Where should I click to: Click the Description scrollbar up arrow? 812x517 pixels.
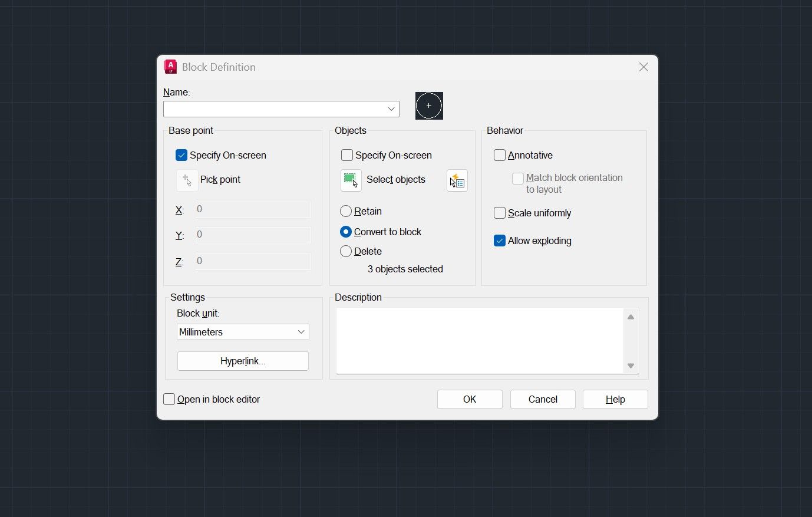click(631, 317)
